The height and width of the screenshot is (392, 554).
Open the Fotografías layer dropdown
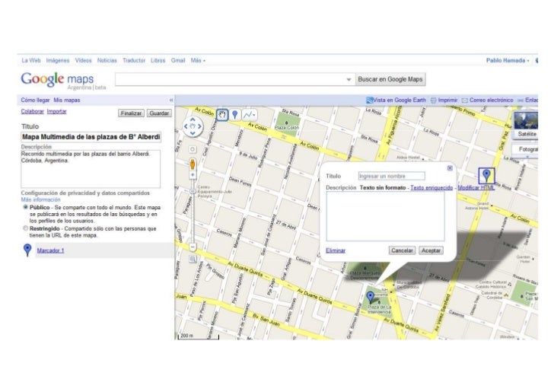click(x=526, y=150)
